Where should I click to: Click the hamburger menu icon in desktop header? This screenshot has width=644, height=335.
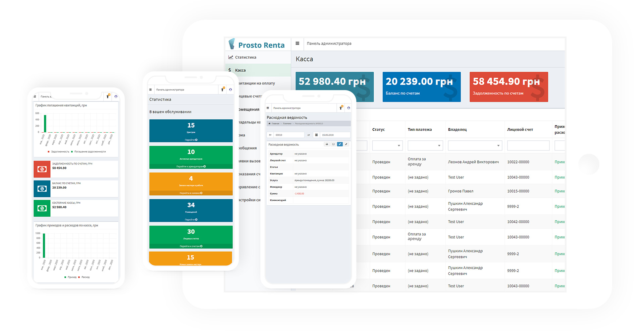pos(297,44)
